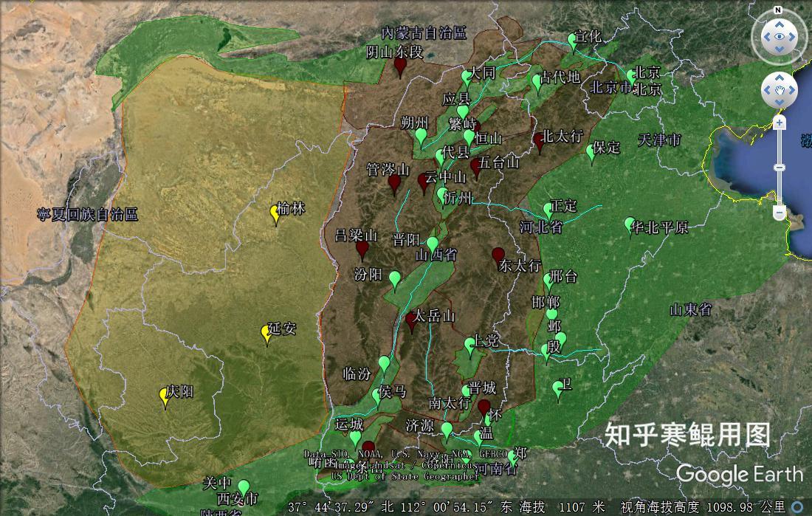Select the green 代县 placemark pin
The height and width of the screenshot is (516, 812).
tap(440, 156)
